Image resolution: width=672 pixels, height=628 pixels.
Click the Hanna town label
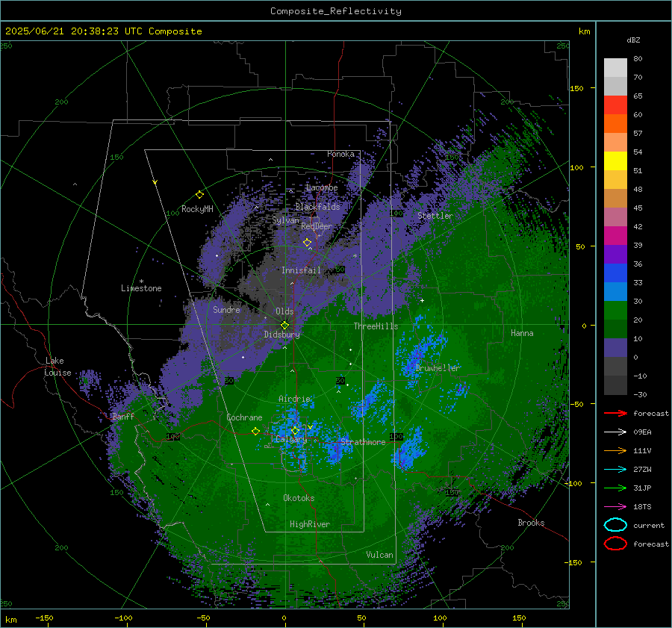coord(522,333)
